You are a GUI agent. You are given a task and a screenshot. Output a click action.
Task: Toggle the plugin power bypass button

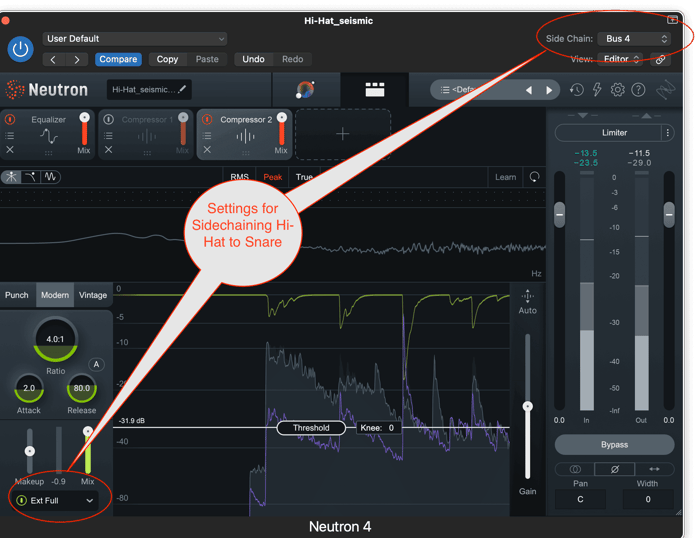click(x=21, y=49)
